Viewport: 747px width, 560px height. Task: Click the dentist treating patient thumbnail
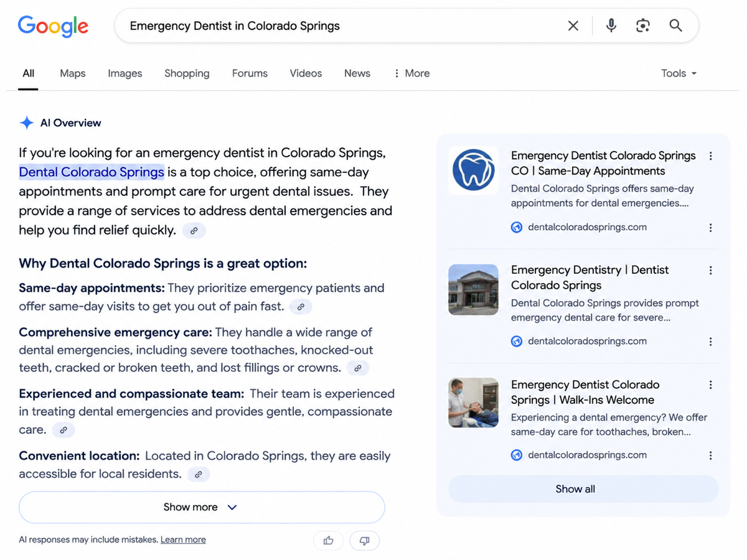[x=474, y=403]
